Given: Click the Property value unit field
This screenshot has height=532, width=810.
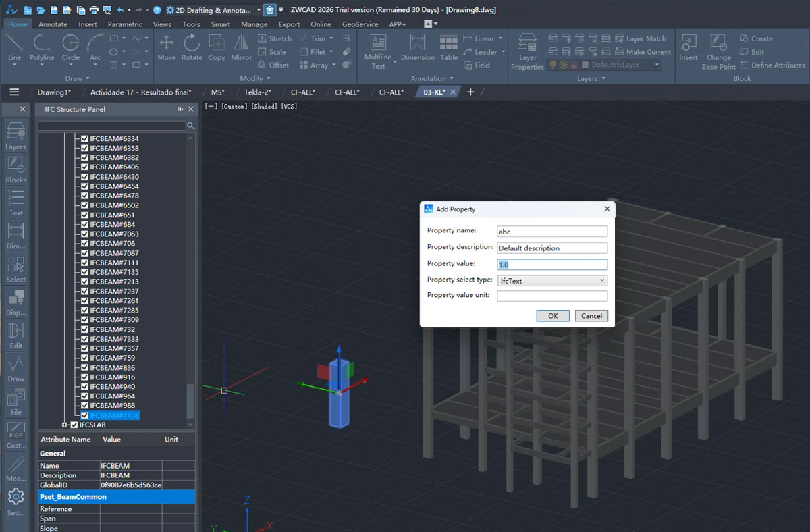Looking at the screenshot, I should [552, 296].
